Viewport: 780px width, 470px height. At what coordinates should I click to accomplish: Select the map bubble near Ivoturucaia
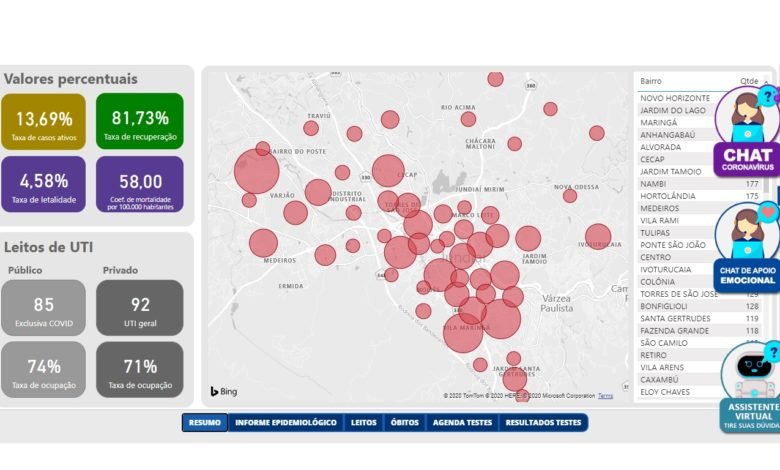[598, 237]
